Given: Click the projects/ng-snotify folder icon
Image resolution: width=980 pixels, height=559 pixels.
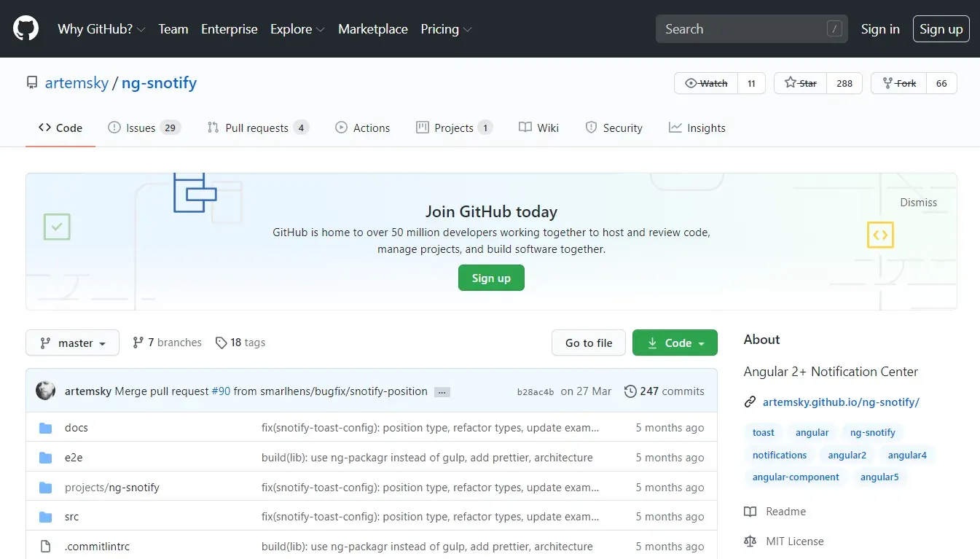Looking at the screenshot, I should tap(46, 488).
